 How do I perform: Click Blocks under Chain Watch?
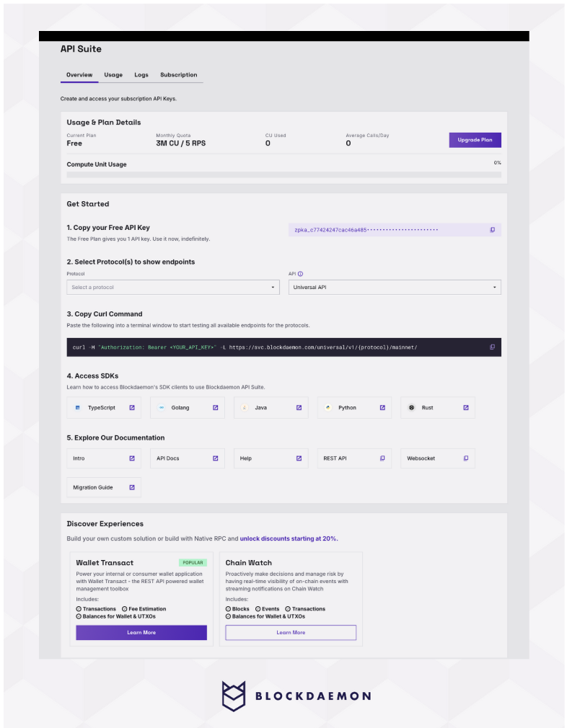pos(237,608)
